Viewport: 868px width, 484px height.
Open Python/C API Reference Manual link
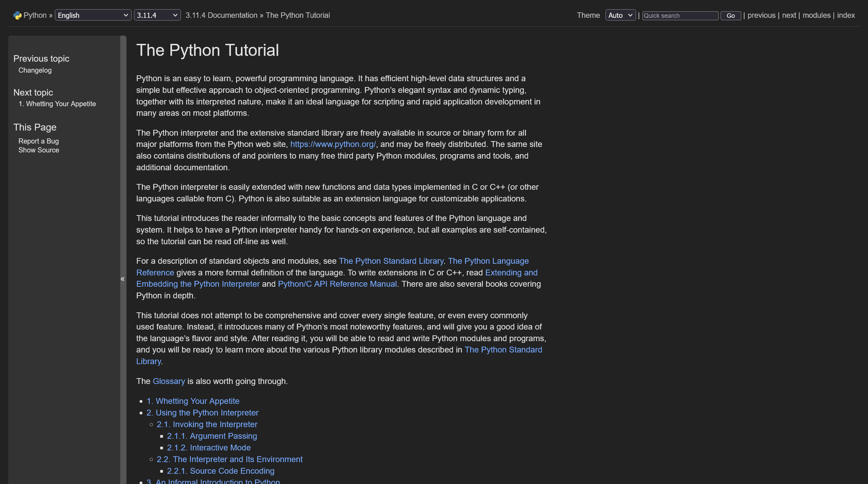point(337,284)
